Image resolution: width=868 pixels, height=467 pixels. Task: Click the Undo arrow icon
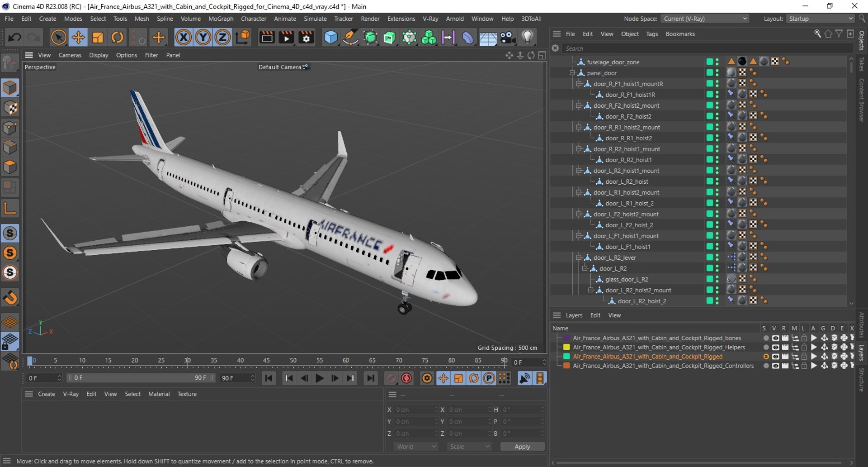click(14, 38)
